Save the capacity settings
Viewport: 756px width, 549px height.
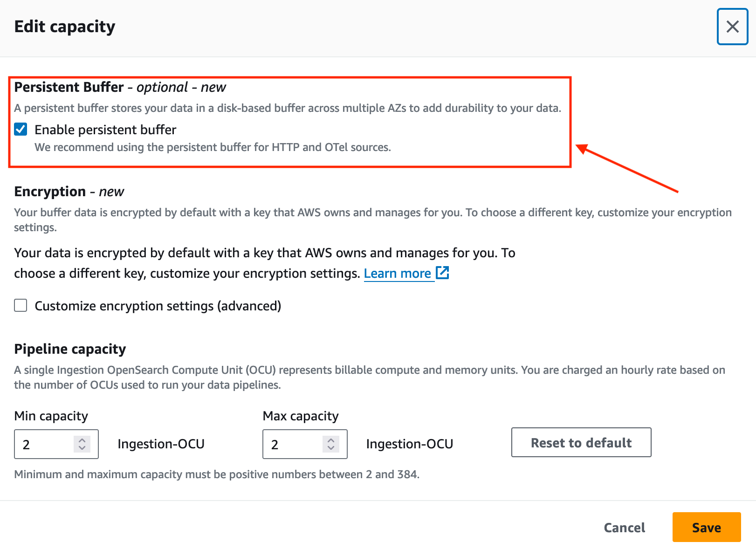point(707,527)
